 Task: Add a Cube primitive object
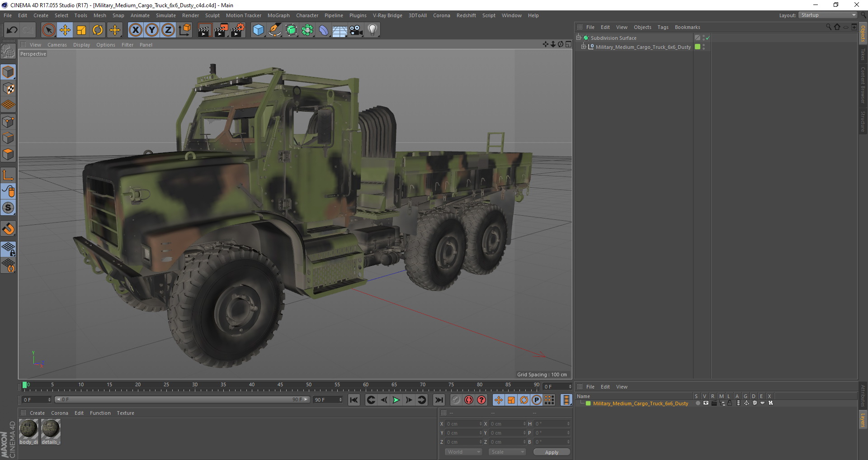(258, 30)
